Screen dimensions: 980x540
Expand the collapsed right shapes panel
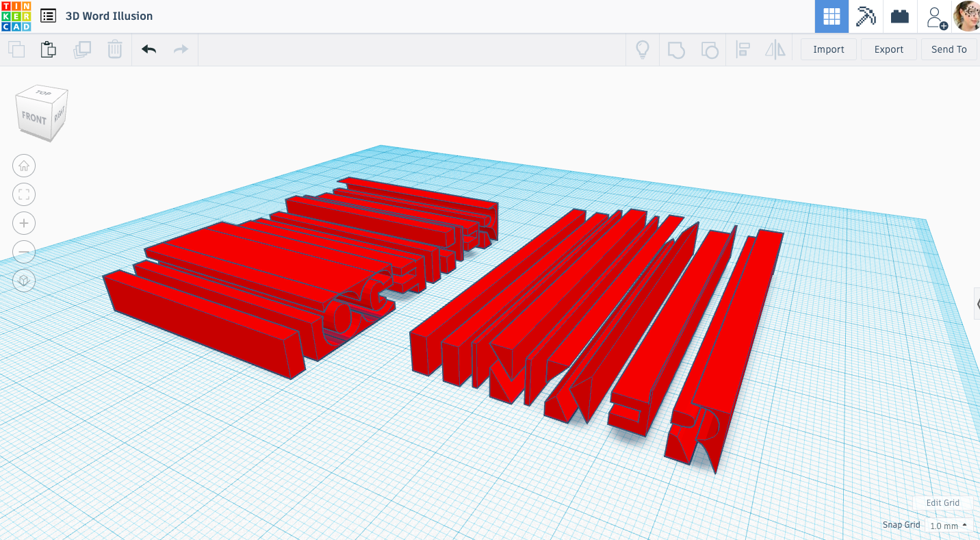click(977, 303)
